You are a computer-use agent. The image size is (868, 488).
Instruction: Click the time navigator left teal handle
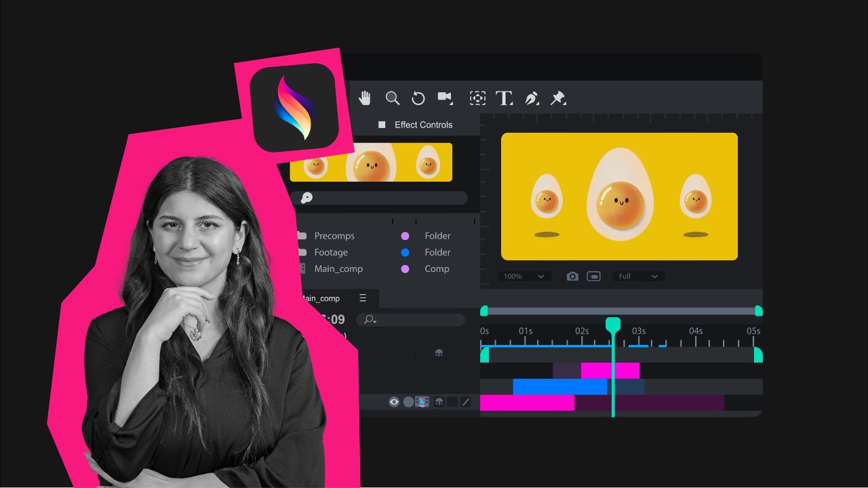484,311
